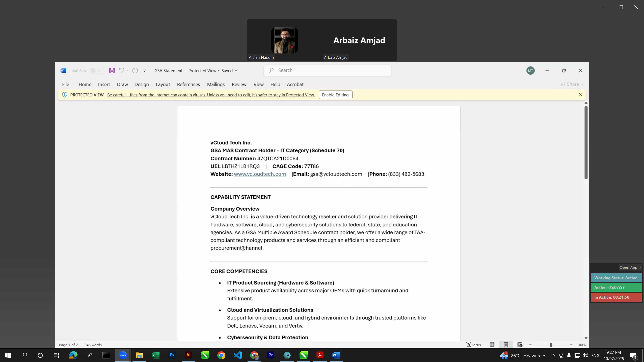Screen dimensions: 644x362
Task: Switch to the Insert tab
Action: pyautogui.click(x=104, y=84)
